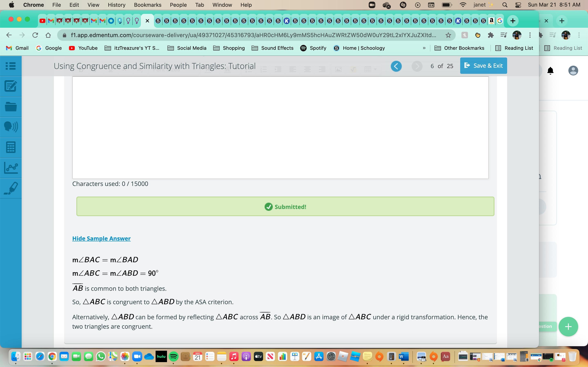
Task: Bookmark this page with star icon
Action: click(x=448, y=35)
